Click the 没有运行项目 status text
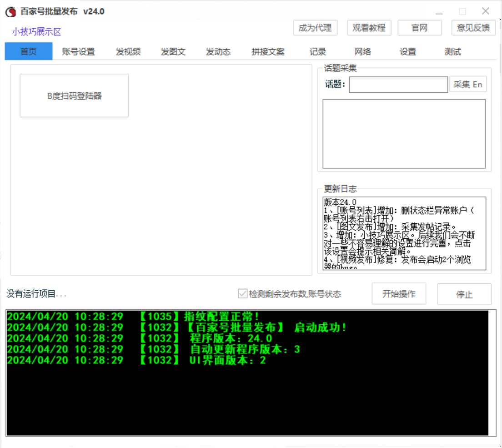 (36, 294)
